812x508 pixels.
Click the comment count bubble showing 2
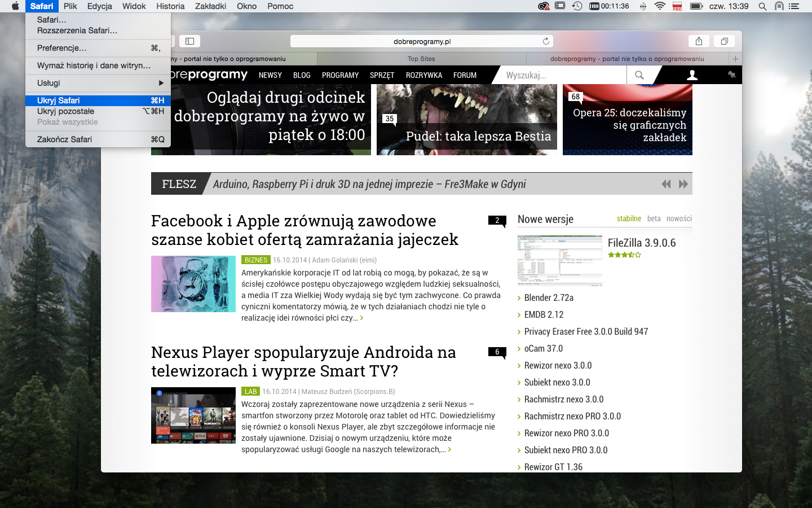coord(497,221)
